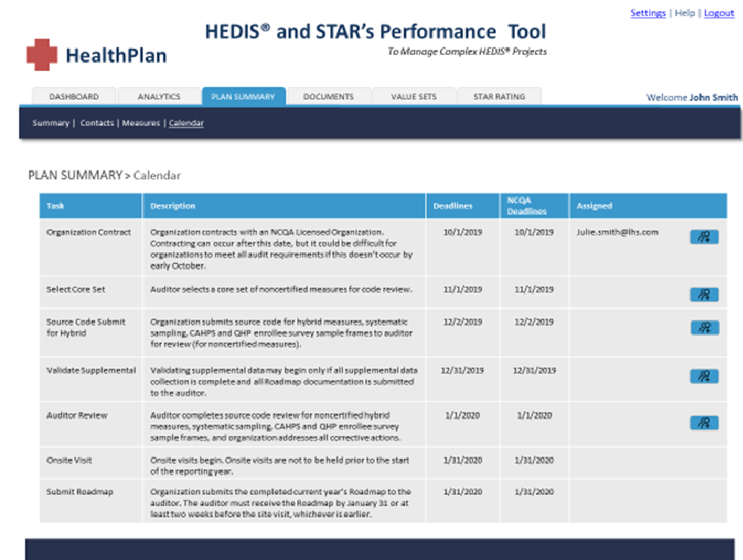
Task: Open the Dashboard tab
Action: tap(74, 97)
